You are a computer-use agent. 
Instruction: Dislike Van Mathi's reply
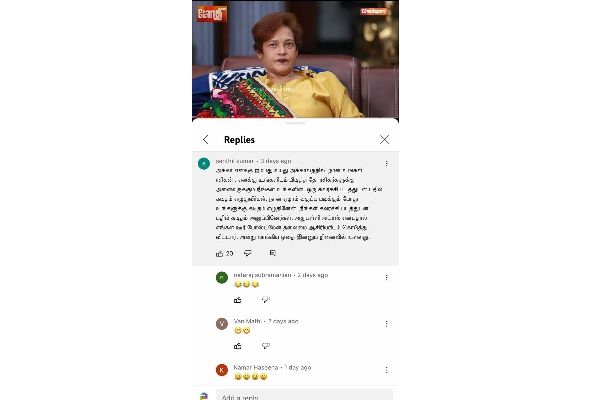266,346
